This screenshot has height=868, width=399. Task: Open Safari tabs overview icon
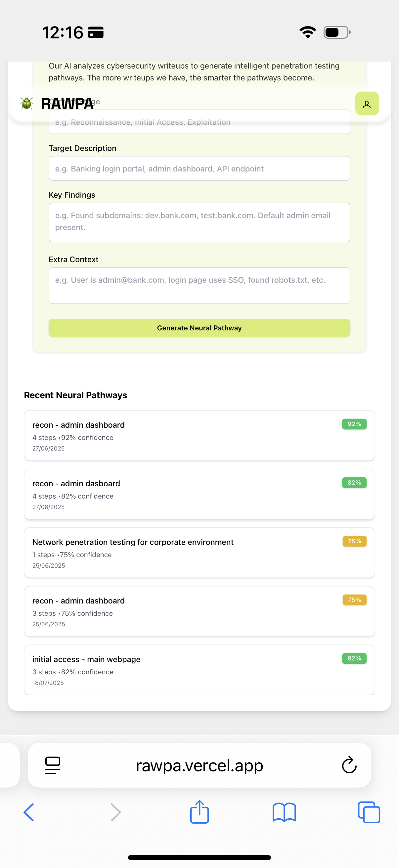tap(369, 812)
